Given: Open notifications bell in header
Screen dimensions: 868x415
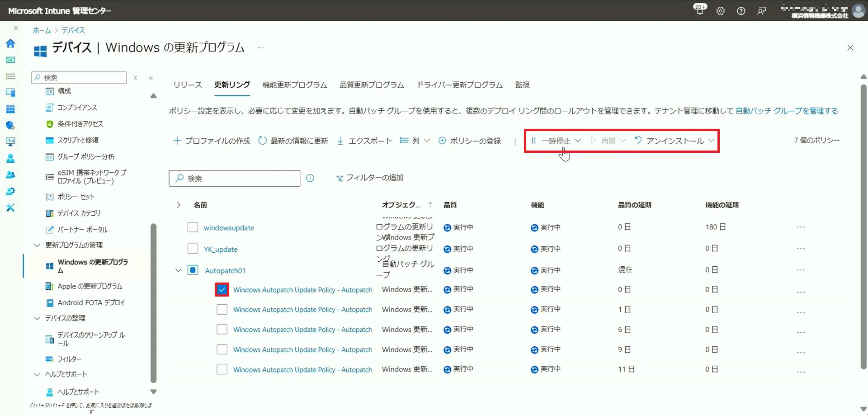Looking at the screenshot, I should (700, 10).
